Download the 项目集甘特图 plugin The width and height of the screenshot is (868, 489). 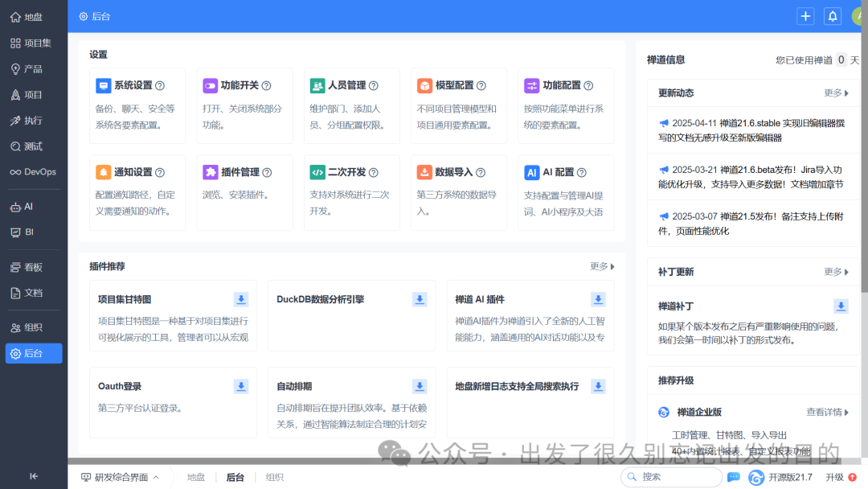240,298
